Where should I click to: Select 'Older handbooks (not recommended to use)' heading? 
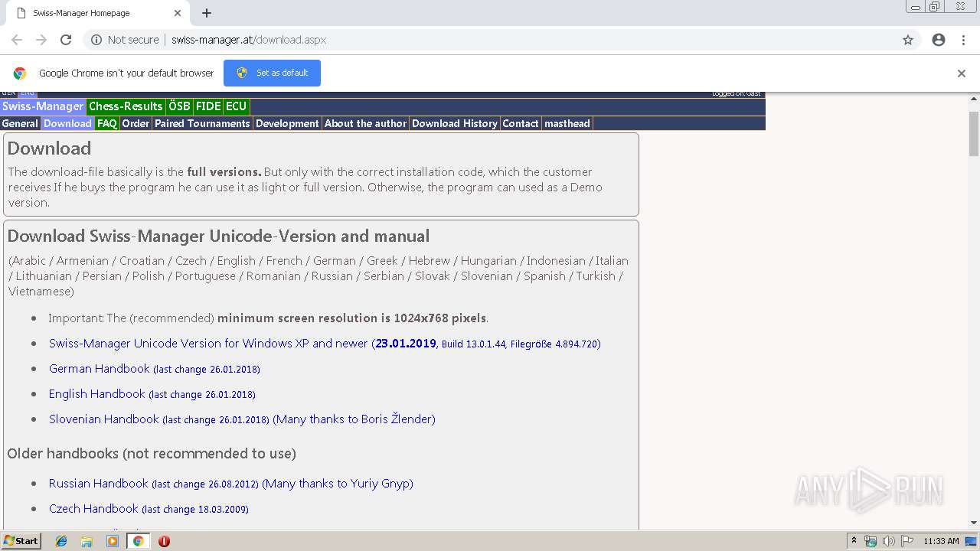point(152,454)
